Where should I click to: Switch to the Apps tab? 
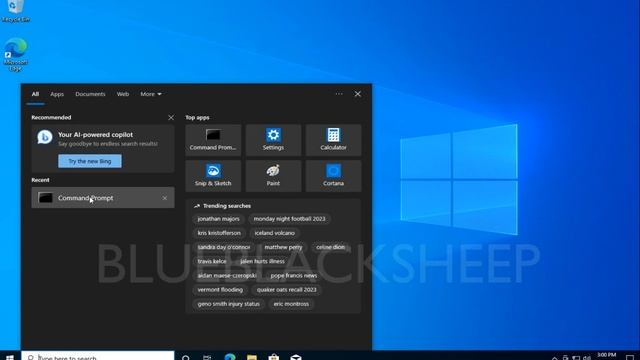(57, 94)
